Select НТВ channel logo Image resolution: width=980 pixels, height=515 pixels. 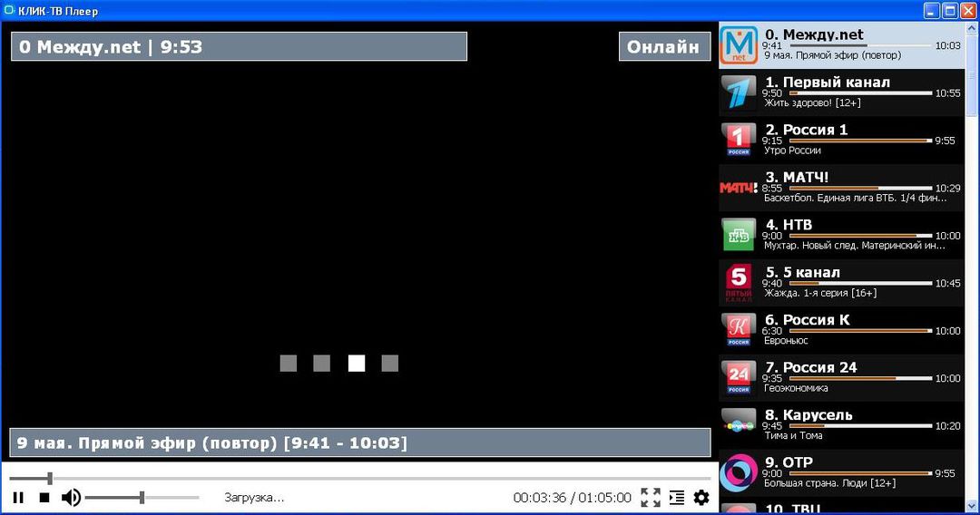[738, 235]
